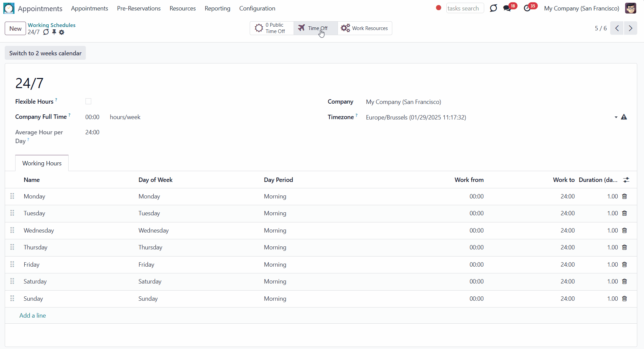
Task: Click the Company field value
Action: click(x=403, y=102)
